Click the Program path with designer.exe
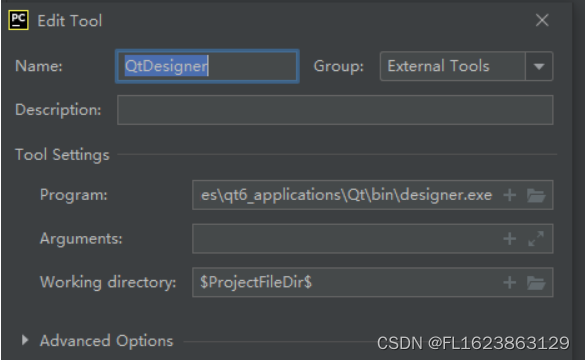The image size is (585, 360). point(346,195)
